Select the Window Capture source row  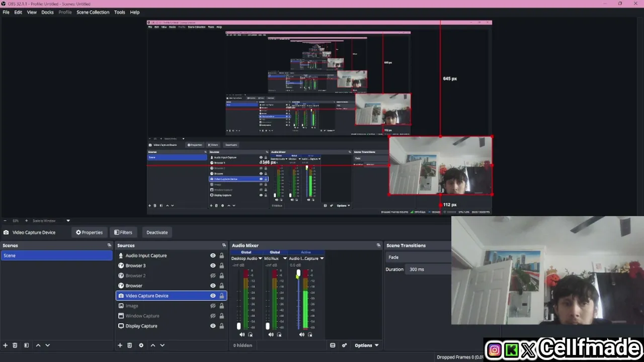point(171,316)
